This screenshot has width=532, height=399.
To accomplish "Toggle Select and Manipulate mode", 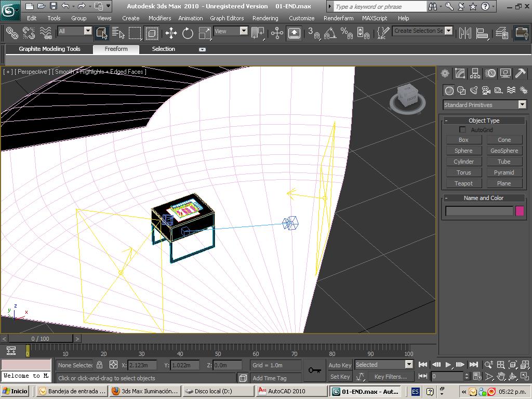I will coord(277,33).
